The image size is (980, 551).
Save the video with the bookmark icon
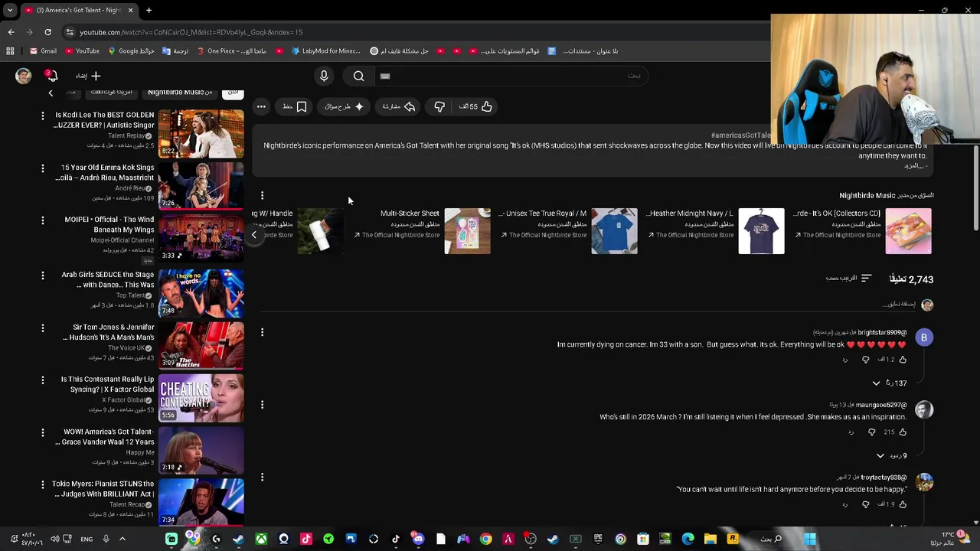(x=295, y=106)
